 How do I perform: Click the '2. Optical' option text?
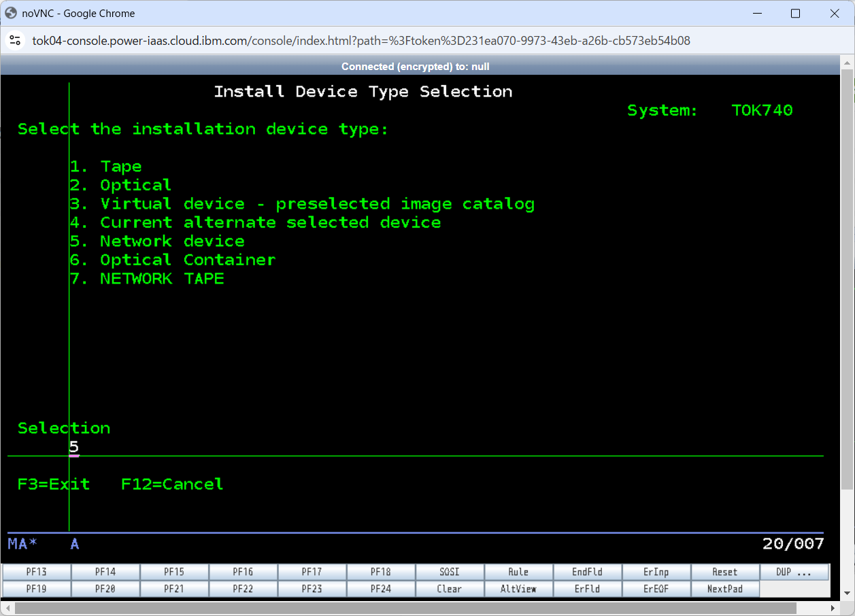coord(120,185)
